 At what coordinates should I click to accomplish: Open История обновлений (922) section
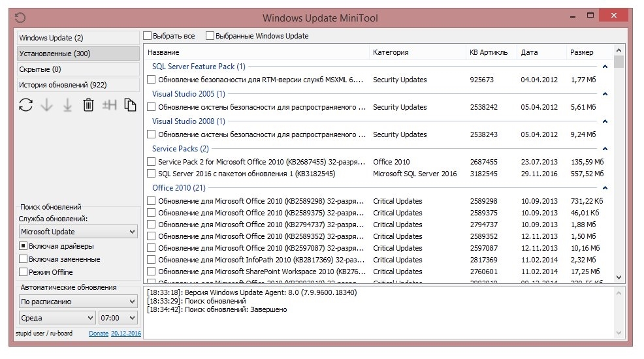tap(78, 85)
